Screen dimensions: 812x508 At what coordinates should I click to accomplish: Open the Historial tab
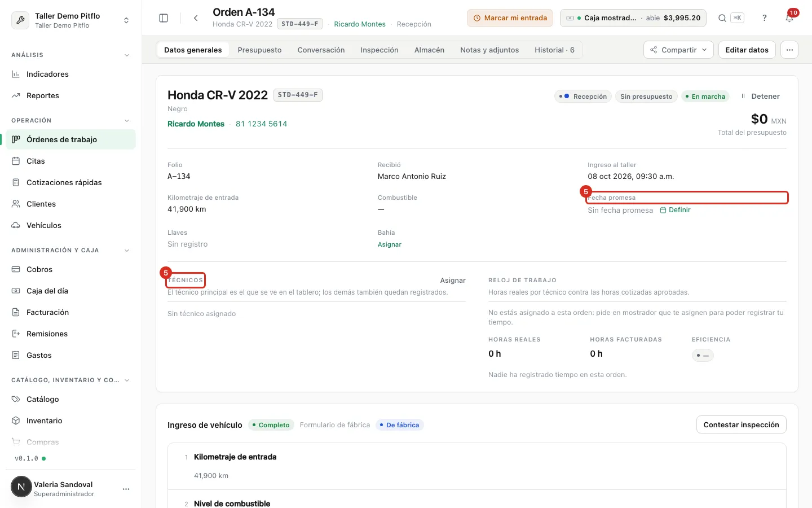(554, 50)
